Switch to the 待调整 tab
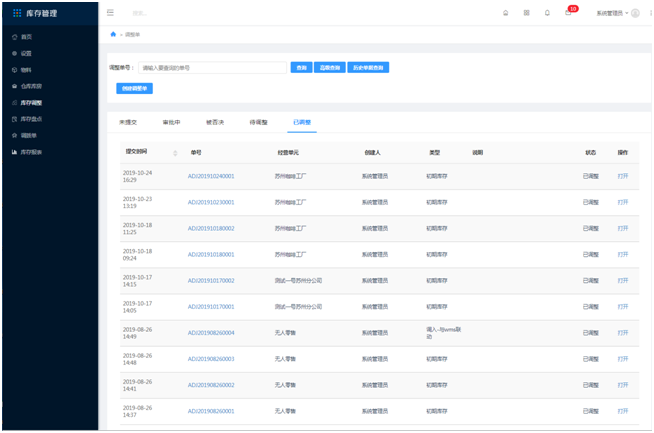Viewport: 654px width, 433px height. [258, 122]
